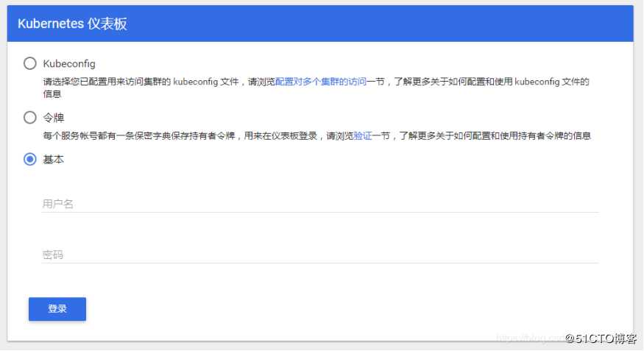Click the Kubeconfig option label
Screen dimensions: 644x351
coord(69,63)
